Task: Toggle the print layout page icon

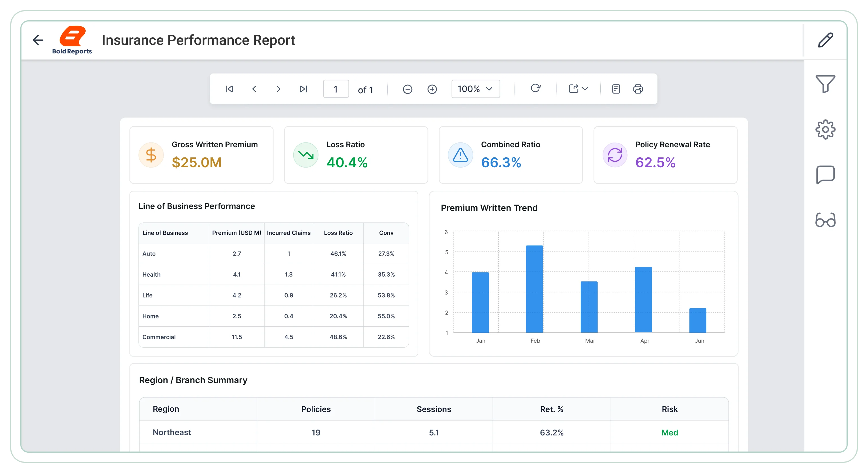Action: point(616,89)
